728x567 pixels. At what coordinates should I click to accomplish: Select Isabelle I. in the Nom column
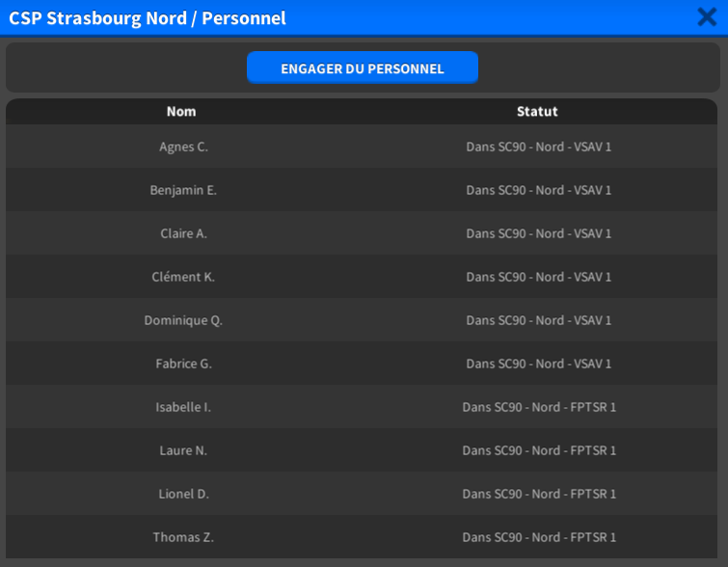[x=183, y=407]
